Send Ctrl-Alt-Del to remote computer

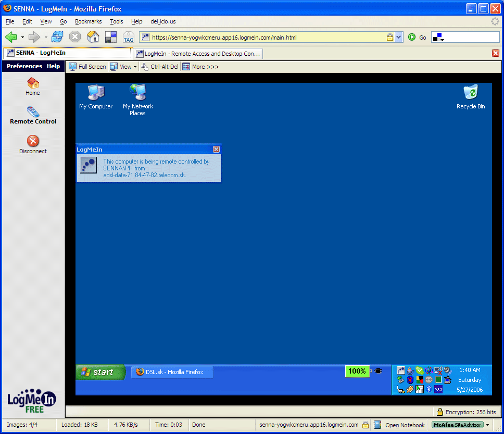[x=160, y=67]
